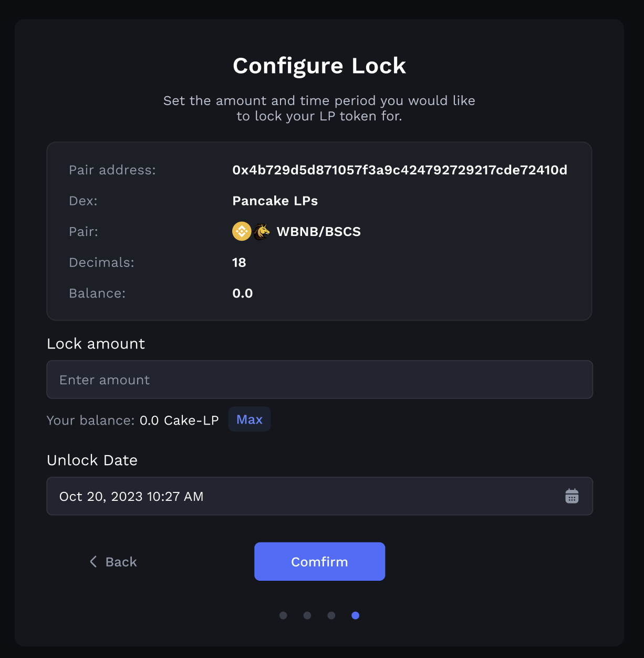Click the Decimals value 18
Viewport: 644px width, 658px height.
(239, 263)
